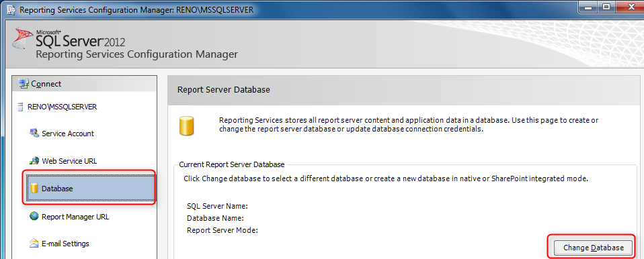Click the yellow Database cylinder sidebar icon
644x259 pixels.
coord(34,189)
